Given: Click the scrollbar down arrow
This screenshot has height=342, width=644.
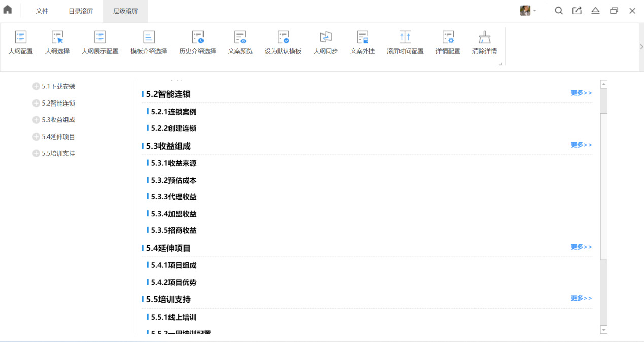Looking at the screenshot, I should coord(603,330).
